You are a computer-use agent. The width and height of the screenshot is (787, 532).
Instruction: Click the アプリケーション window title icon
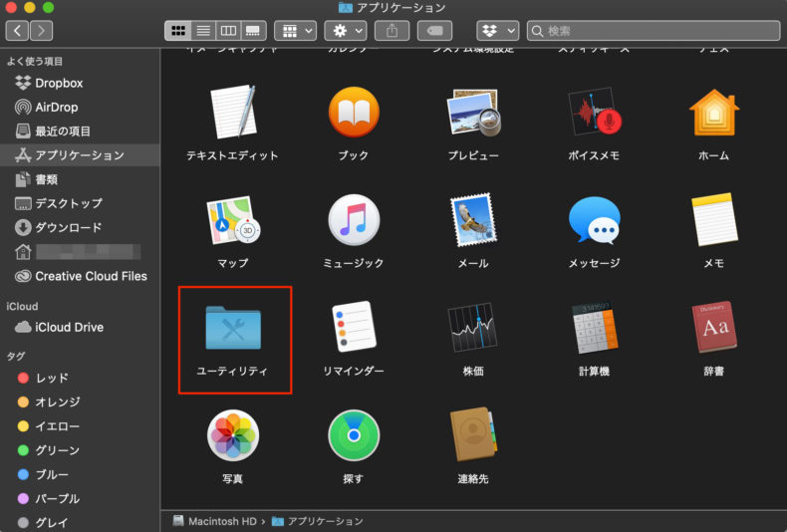click(346, 8)
